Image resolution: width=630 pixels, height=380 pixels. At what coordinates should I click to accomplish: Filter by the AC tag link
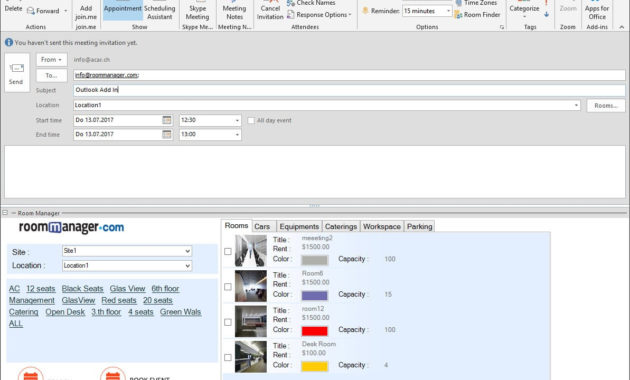coord(14,289)
